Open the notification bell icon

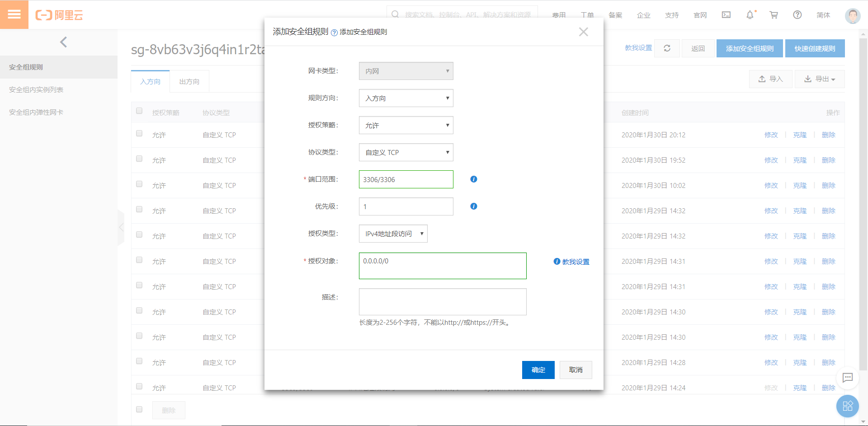(x=750, y=14)
